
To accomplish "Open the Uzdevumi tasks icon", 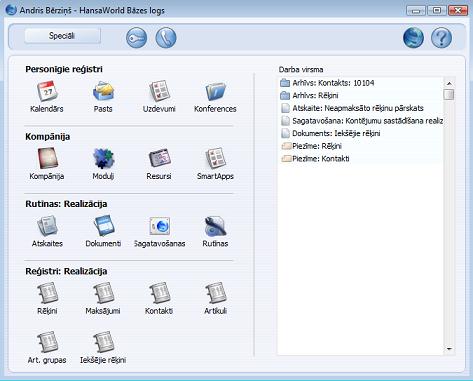I will click(x=159, y=92).
